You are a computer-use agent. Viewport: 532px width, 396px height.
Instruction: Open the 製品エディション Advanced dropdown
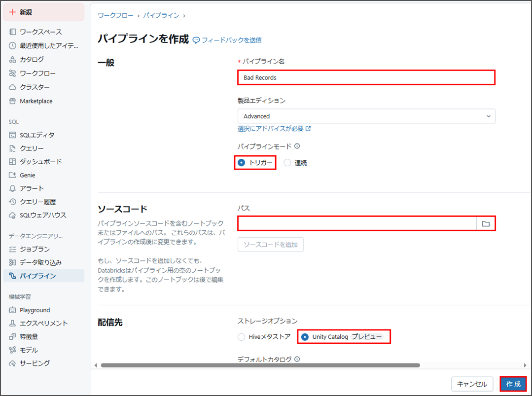pos(366,116)
